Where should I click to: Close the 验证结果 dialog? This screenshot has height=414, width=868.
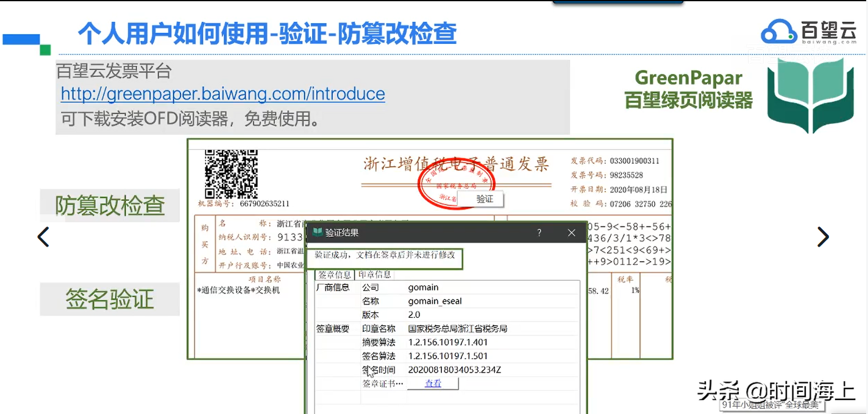[571, 233]
